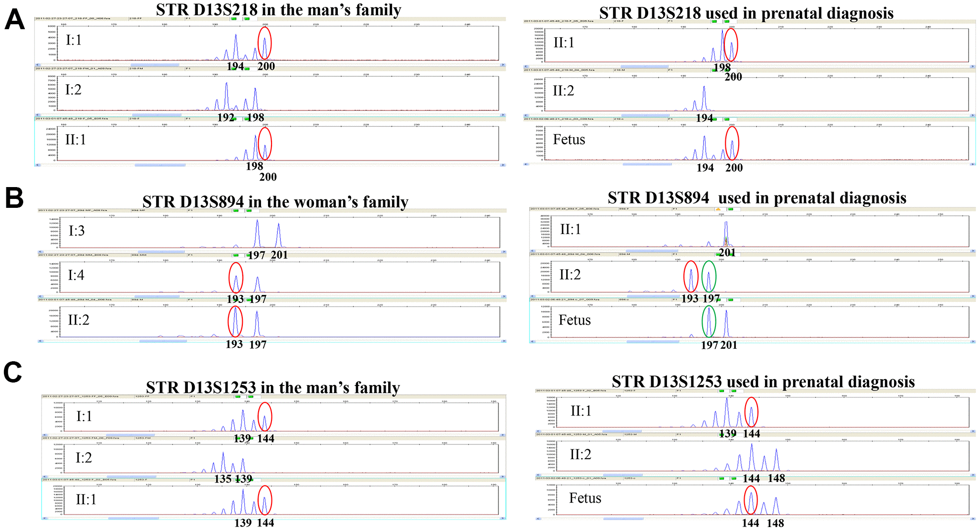
Task: Click scrollbar thumb under II:2 in D13S894 woman's family
Action: [163, 341]
